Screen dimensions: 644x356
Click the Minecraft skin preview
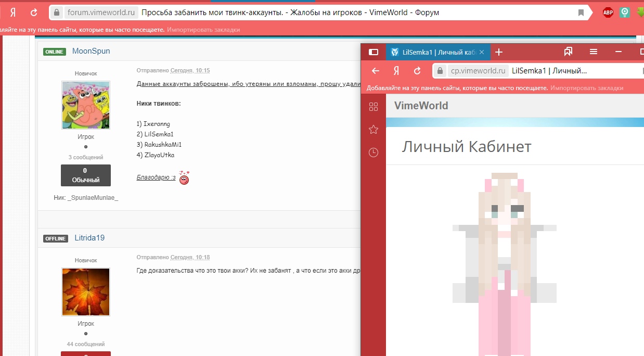505,264
